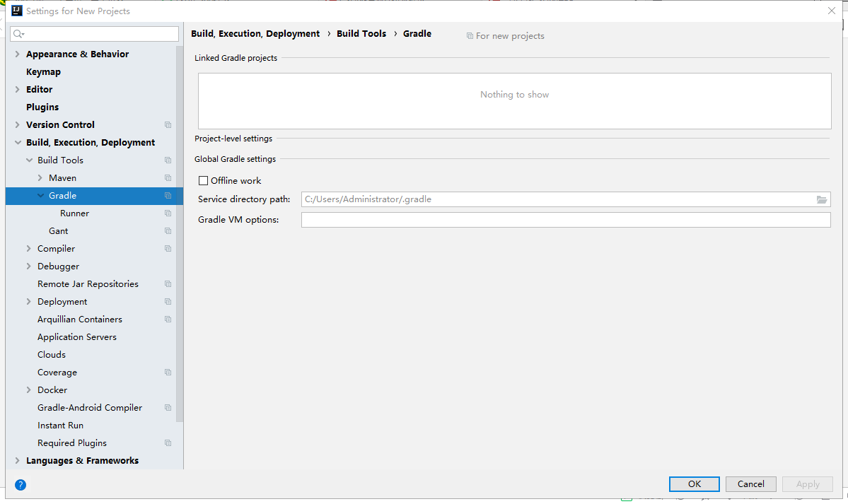The height and width of the screenshot is (504, 848).
Task: Open Docker settings page
Action: tap(52, 390)
